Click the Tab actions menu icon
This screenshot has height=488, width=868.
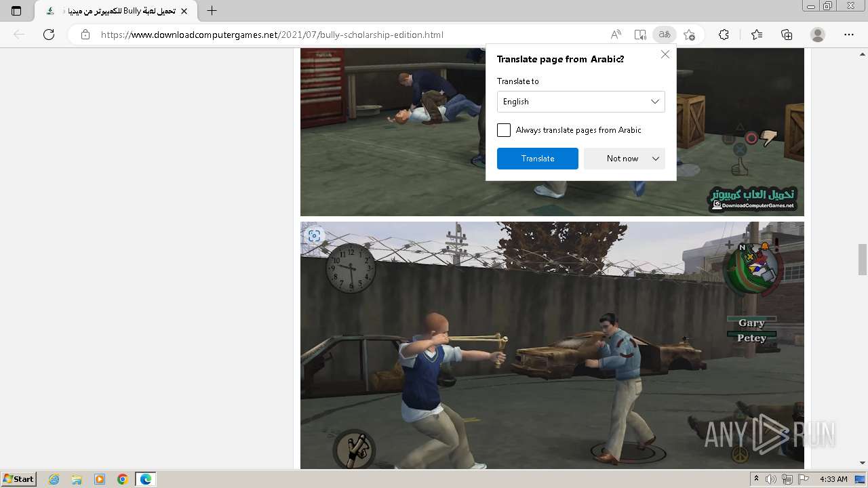coord(16,11)
